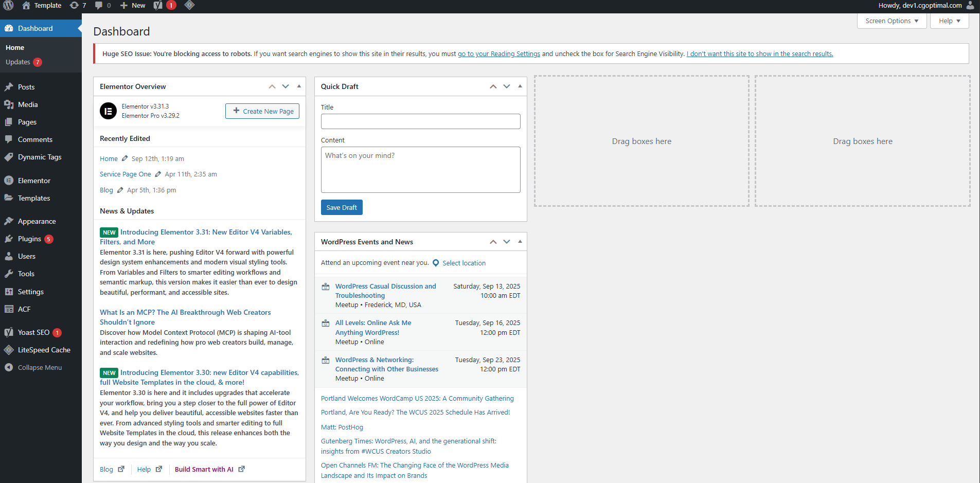Open Portland Welcomes WordCamp US 2025 link
Viewport: 980px width, 483px height.
[x=417, y=398]
